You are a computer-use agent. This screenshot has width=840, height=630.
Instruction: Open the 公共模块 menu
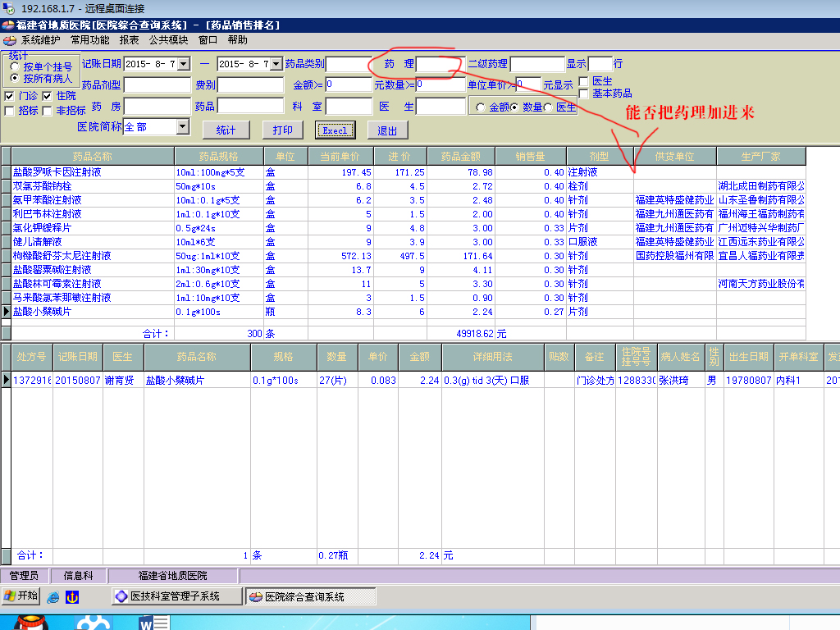[x=169, y=40]
